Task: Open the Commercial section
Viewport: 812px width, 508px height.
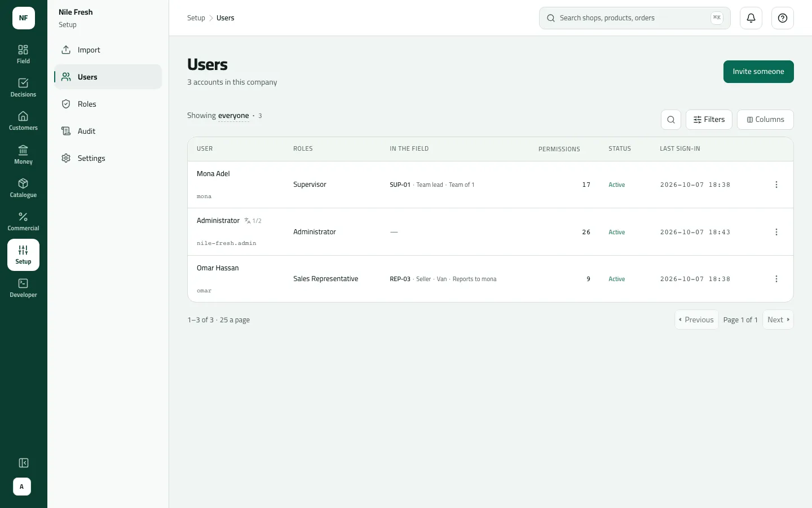Action: coord(23,221)
